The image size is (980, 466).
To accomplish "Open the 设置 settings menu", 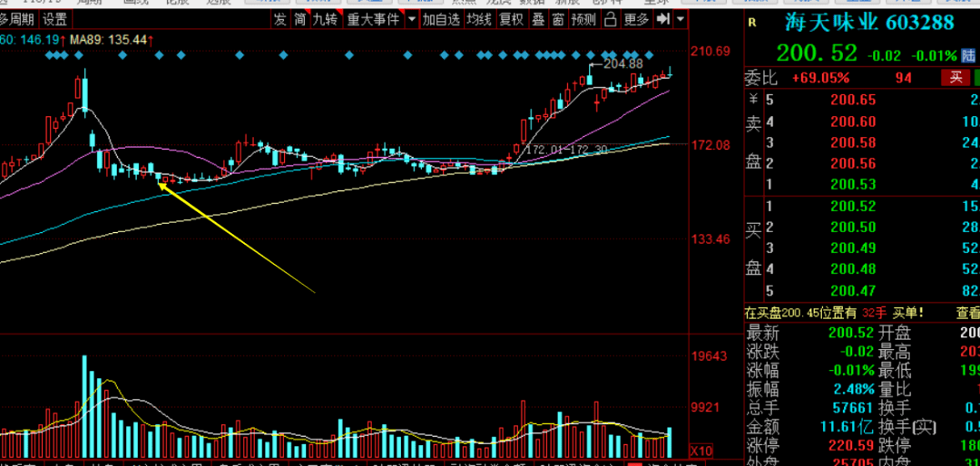I will click(x=55, y=19).
